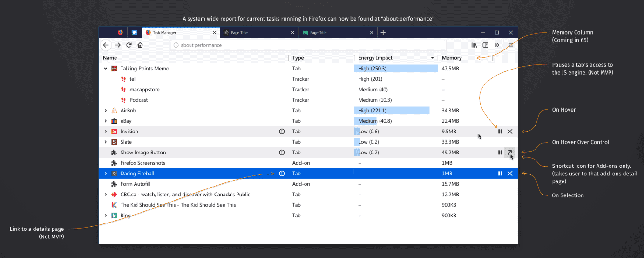Close the Invision tab with X icon

pyautogui.click(x=510, y=132)
